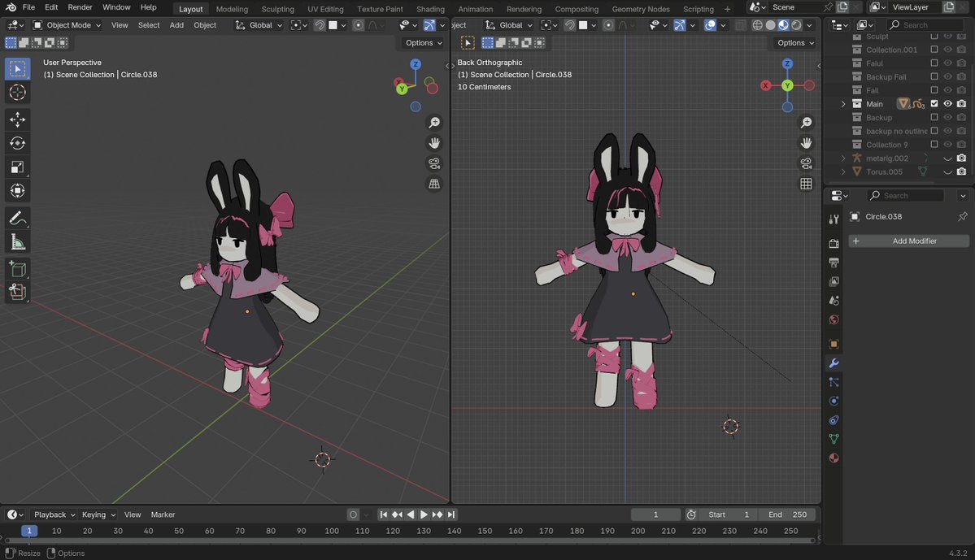This screenshot has height=560, width=975.
Task: Open the Object Constraints properties tab
Action: click(x=834, y=420)
